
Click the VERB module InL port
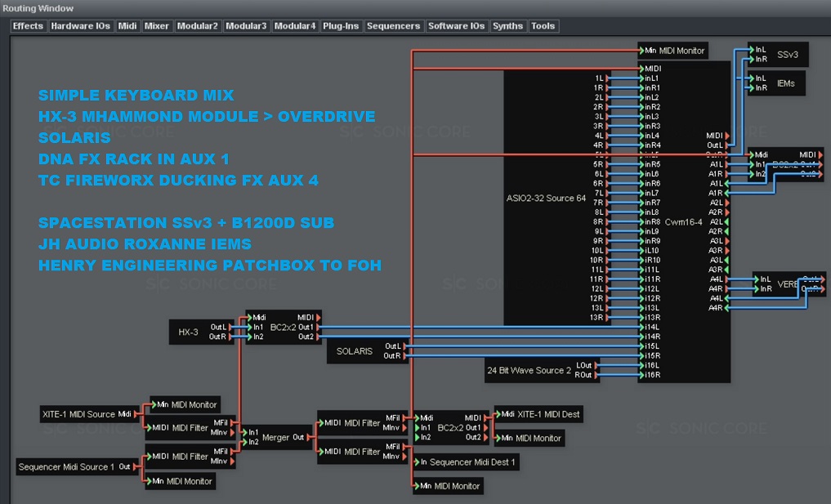pyautogui.click(x=757, y=279)
